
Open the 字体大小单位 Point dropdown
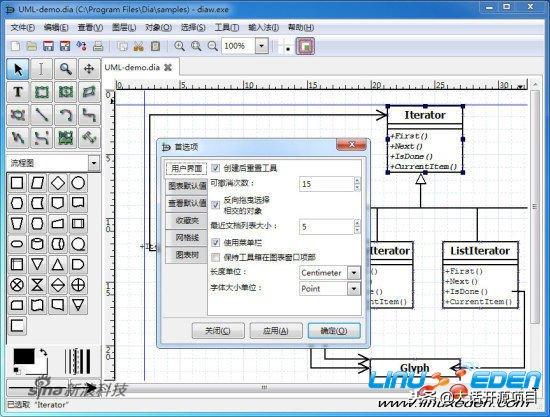pos(354,289)
